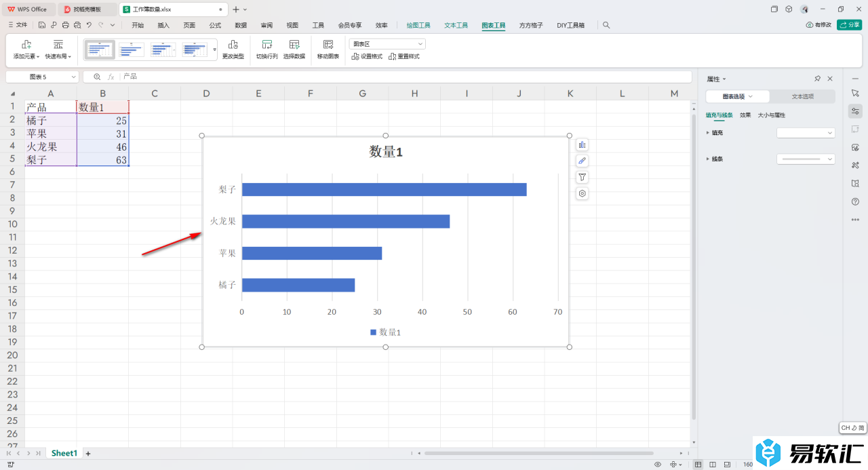
Task: Click the search magnifier in ribbon bar
Action: point(606,25)
